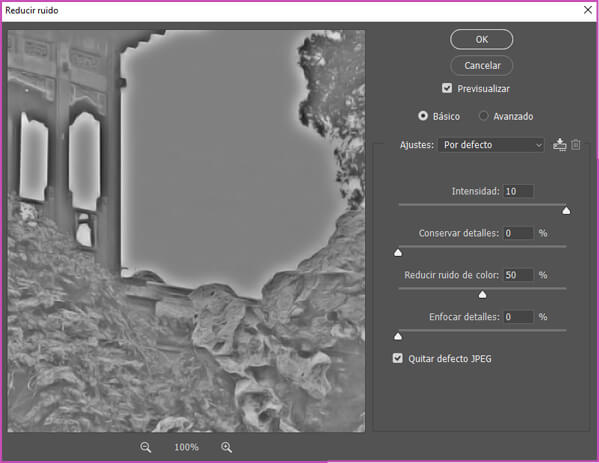
Task: Save current settings preset icon
Action: click(560, 145)
